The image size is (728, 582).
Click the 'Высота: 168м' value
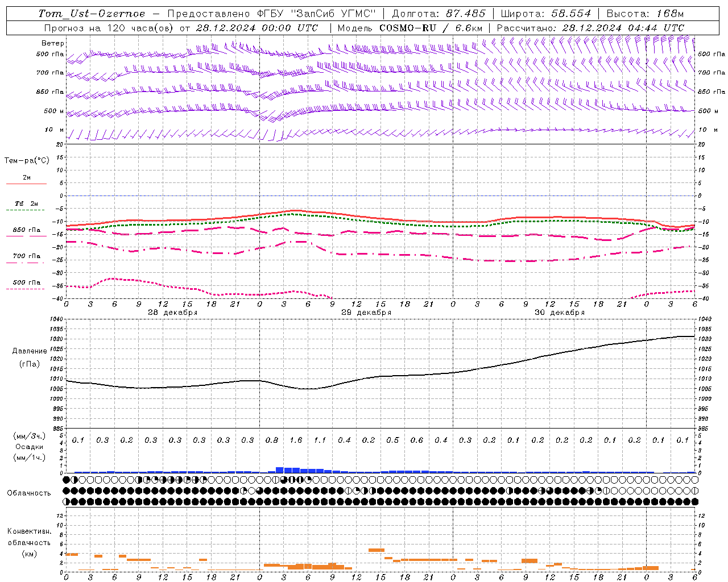646,14
